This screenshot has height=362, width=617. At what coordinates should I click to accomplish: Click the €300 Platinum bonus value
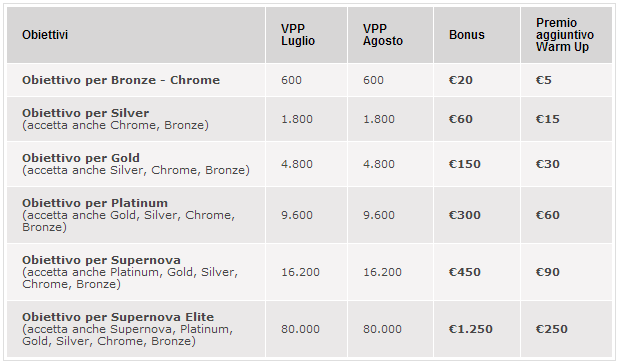(465, 215)
